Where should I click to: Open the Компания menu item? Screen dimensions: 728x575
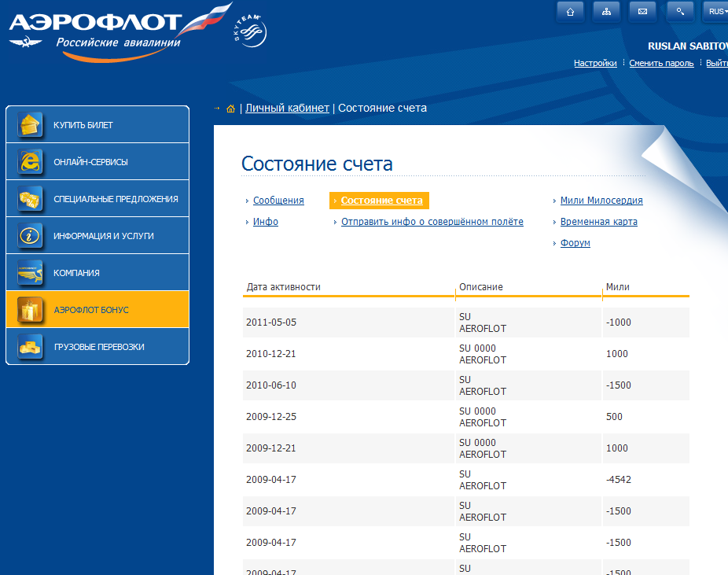pyautogui.click(x=97, y=273)
